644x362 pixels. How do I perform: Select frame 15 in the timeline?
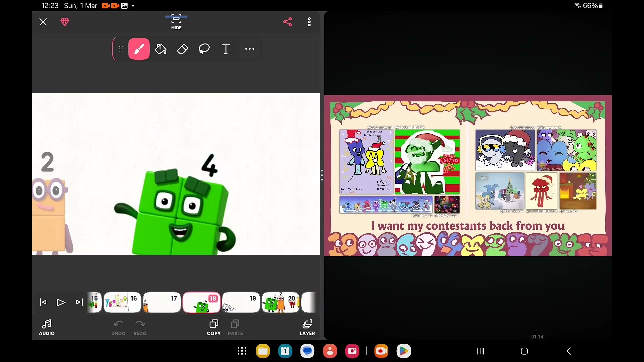tap(94, 302)
